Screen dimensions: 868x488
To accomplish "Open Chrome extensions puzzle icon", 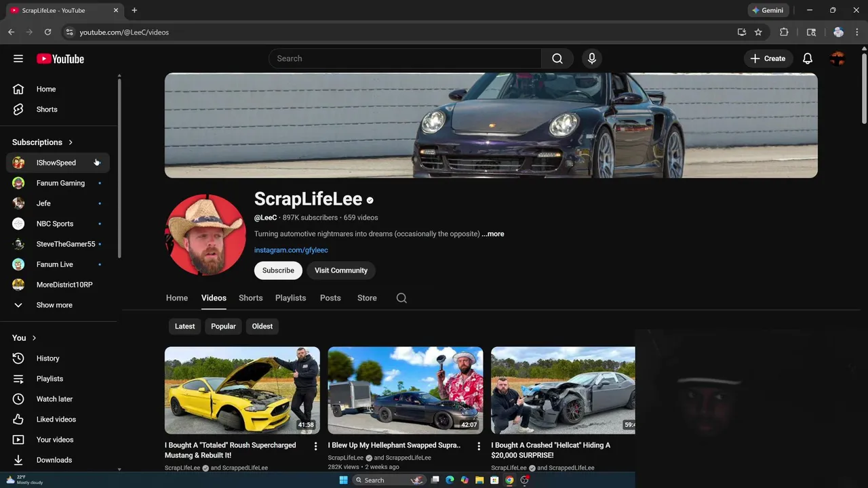I will [x=784, y=32].
